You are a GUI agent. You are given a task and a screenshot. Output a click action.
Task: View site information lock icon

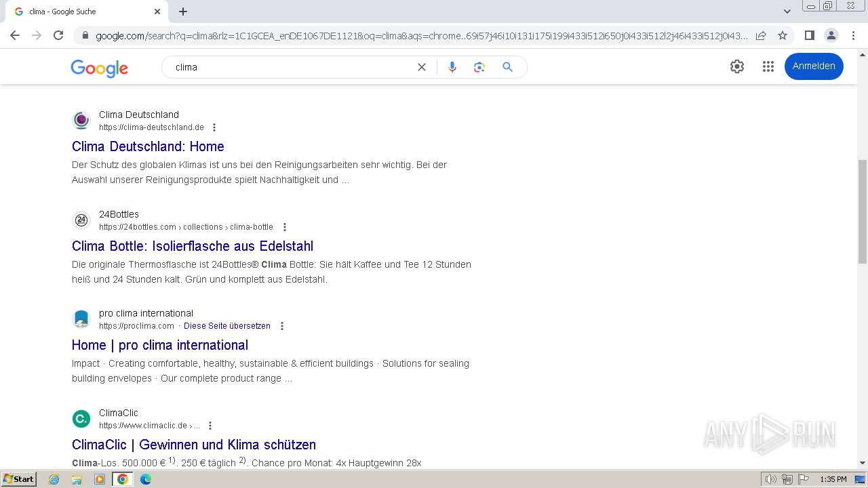point(85,35)
